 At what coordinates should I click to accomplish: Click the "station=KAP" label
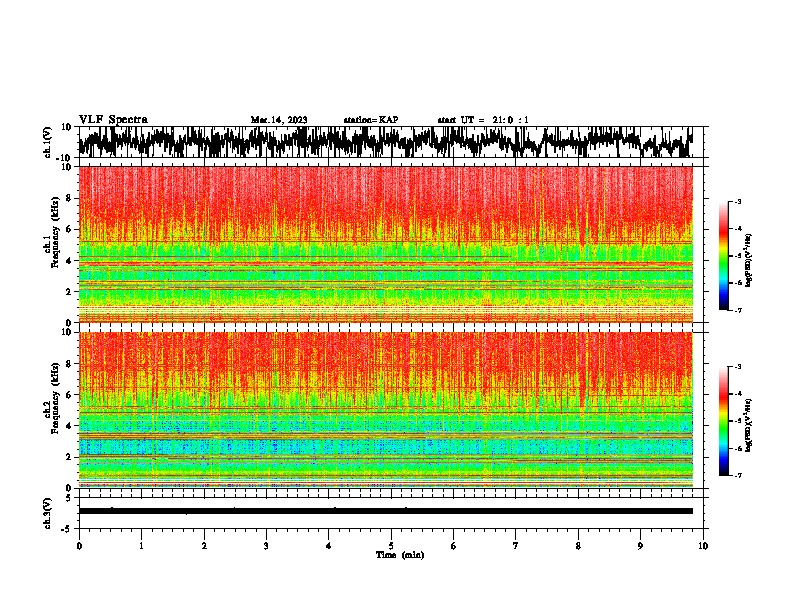tap(371, 120)
